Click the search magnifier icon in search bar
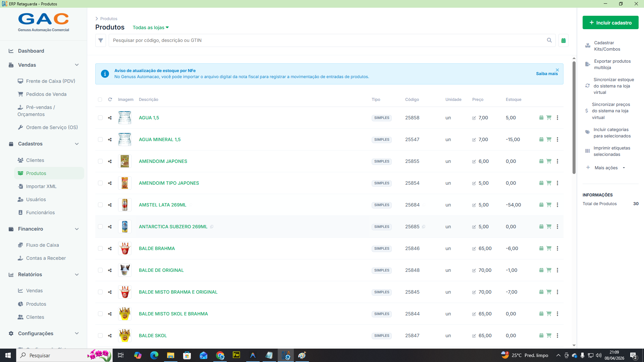644x362 pixels. tap(549, 40)
